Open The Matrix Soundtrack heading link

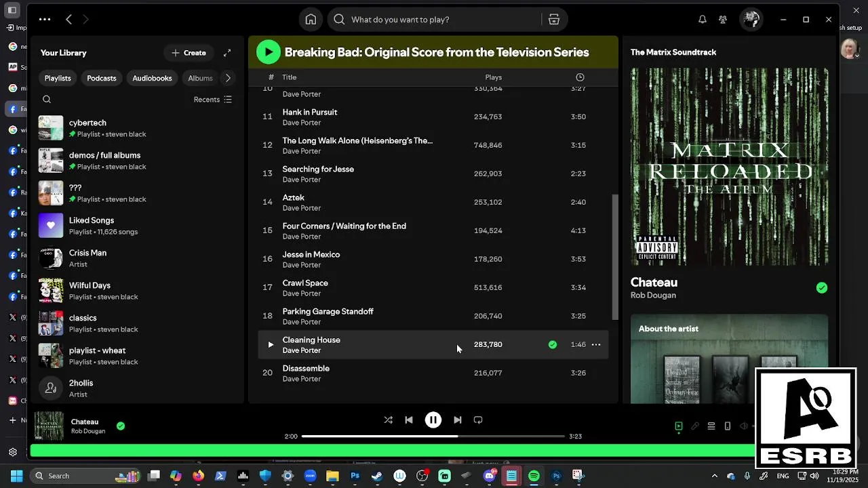coord(673,52)
